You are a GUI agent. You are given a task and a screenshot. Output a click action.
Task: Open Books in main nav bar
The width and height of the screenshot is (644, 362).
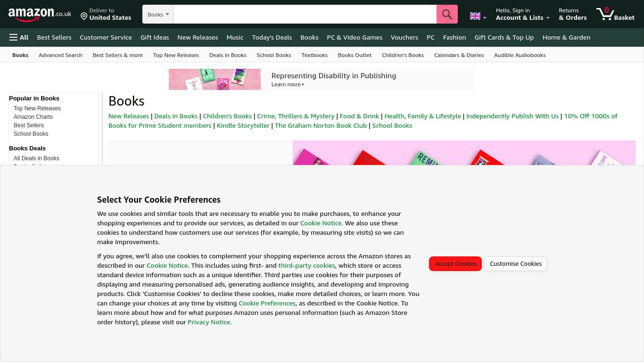point(309,37)
